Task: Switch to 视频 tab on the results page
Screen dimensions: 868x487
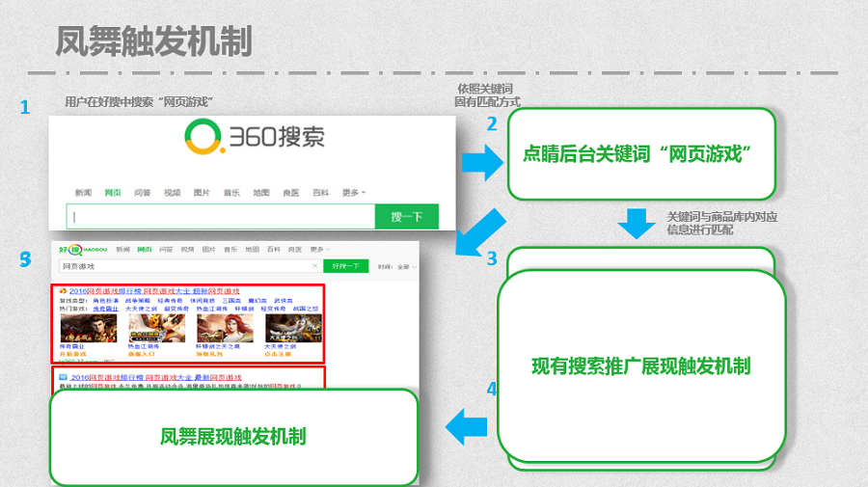Action: click(188, 249)
